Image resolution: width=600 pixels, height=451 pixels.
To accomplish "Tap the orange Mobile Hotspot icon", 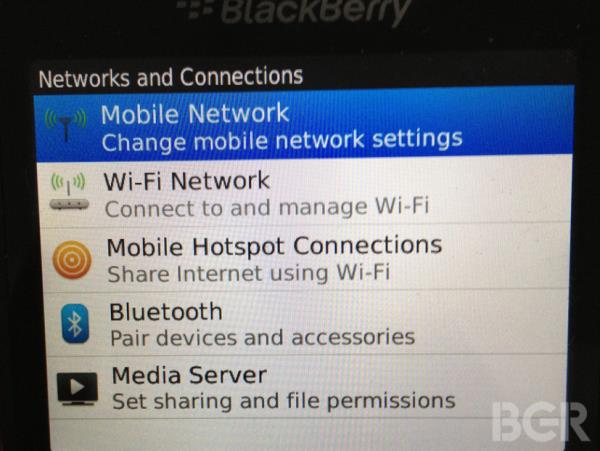I will 72,260.
